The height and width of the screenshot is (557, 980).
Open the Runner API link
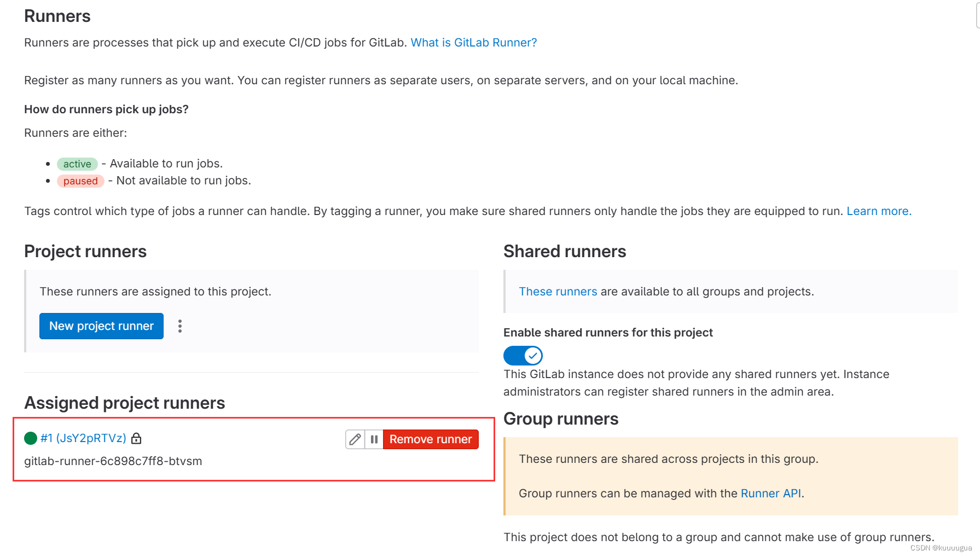tap(770, 494)
